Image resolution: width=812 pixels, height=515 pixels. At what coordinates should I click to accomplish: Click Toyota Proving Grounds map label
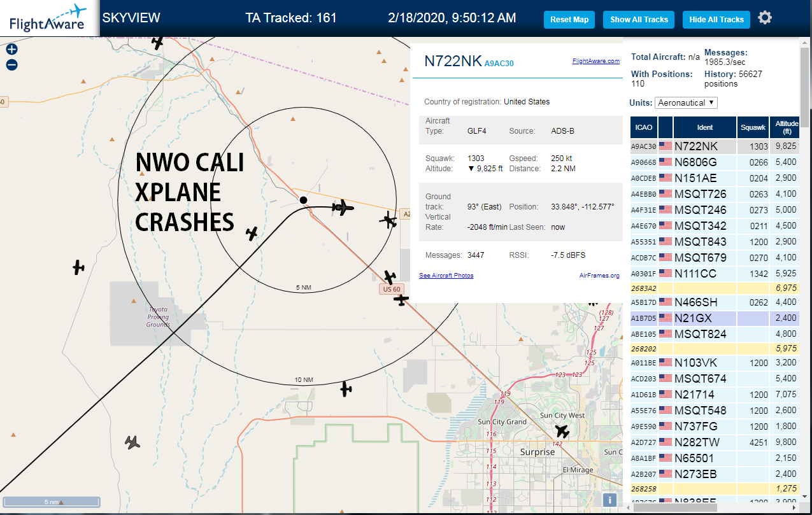point(158,317)
